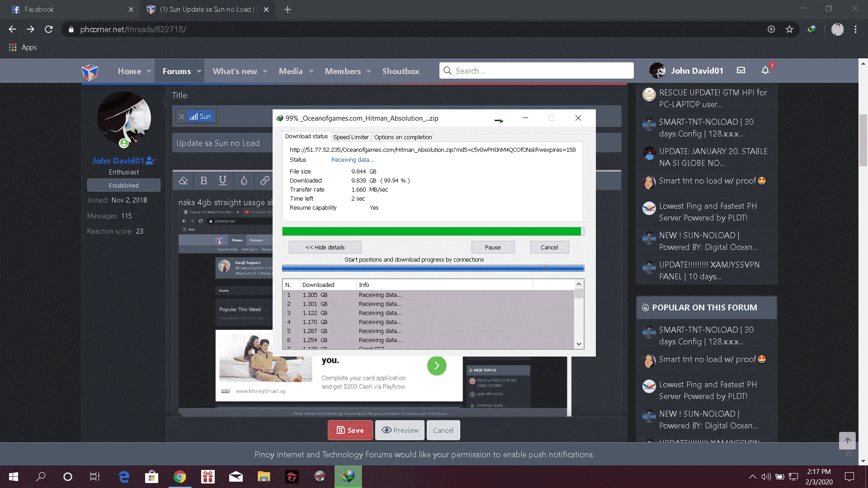Bookmark this page with the star icon
Image resolution: width=868 pixels, height=488 pixels.
[789, 29]
